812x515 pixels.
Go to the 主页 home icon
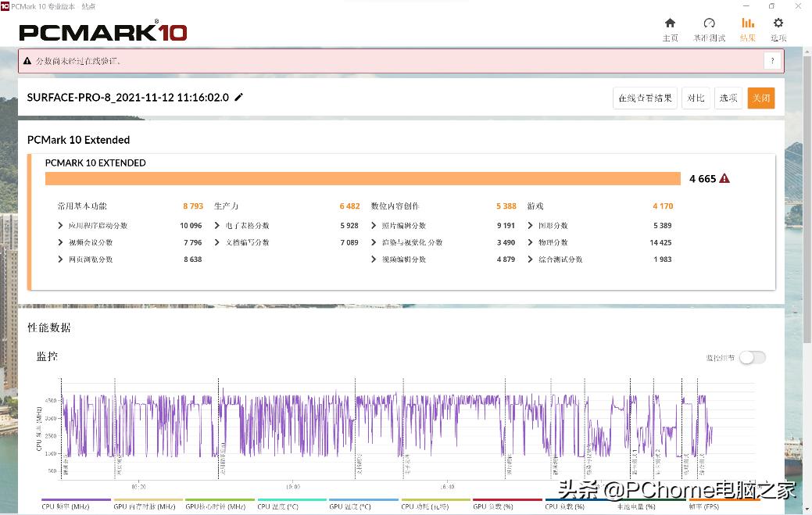point(670,23)
